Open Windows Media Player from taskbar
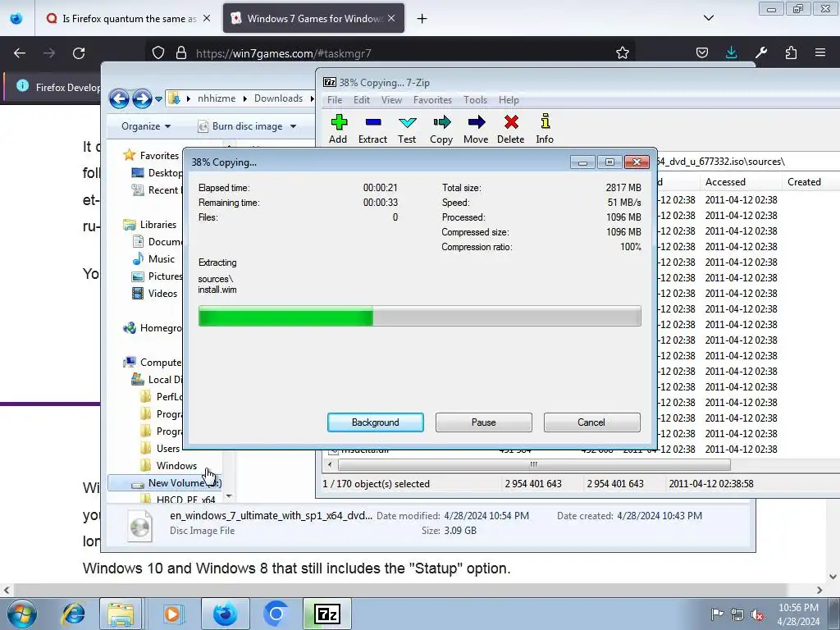 coord(172,614)
